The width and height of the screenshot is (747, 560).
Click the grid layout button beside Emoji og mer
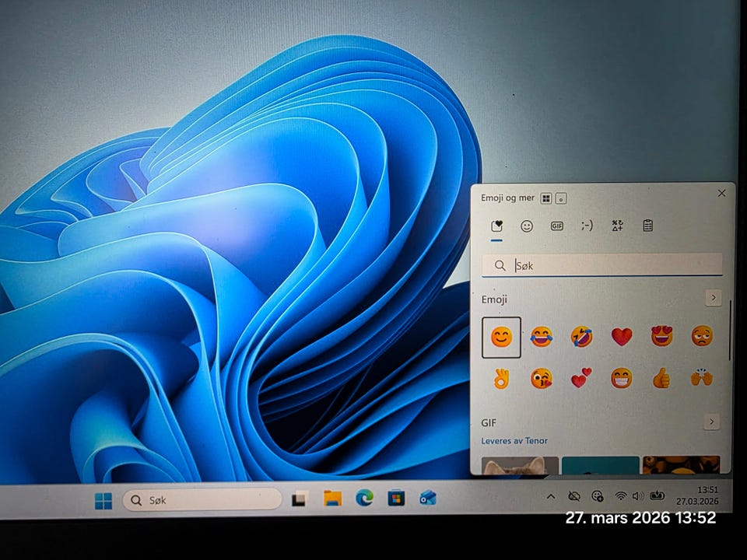546,198
